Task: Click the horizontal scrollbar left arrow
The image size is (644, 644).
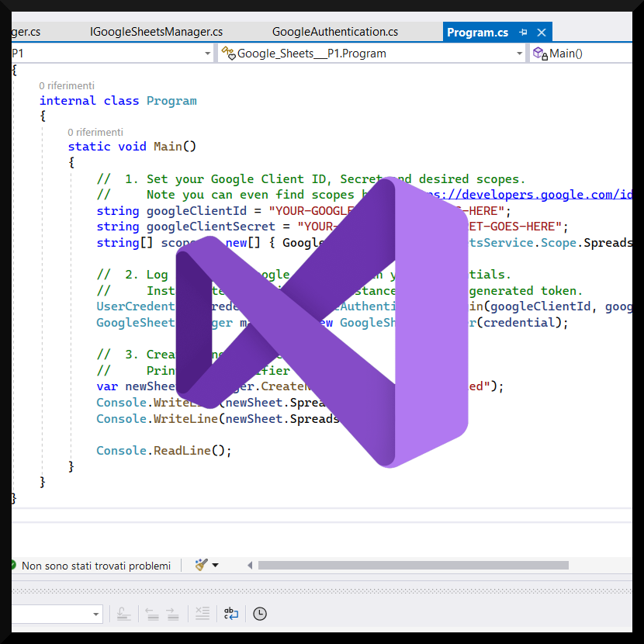Action: (250, 566)
